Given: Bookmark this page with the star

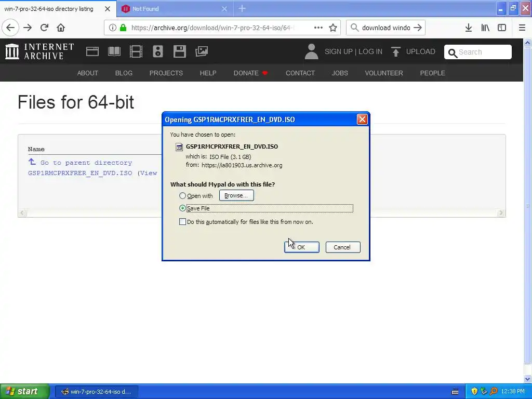Looking at the screenshot, I should tap(333, 28).
